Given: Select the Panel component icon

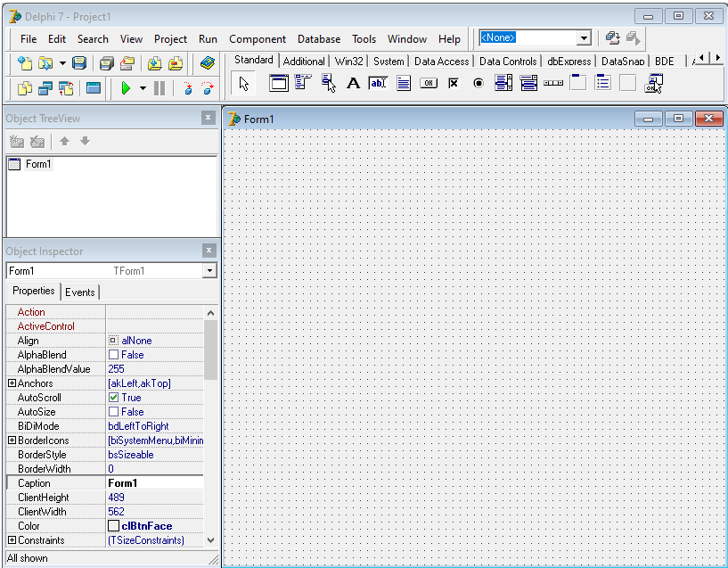Looking at the screenshot, I should pos(627,83).
